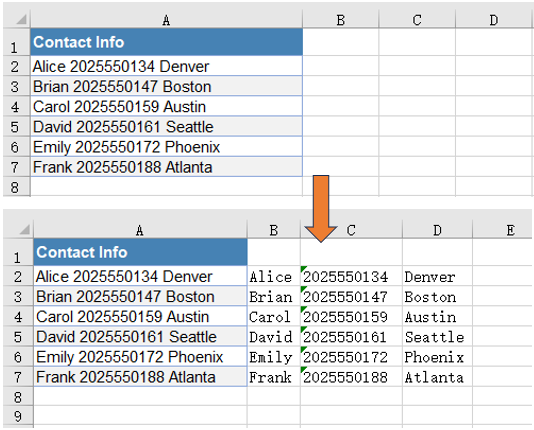Viewport: 534px width, 430px height.
Task: Select split cell containing only '2025550188'
Action: coord(351,377)
